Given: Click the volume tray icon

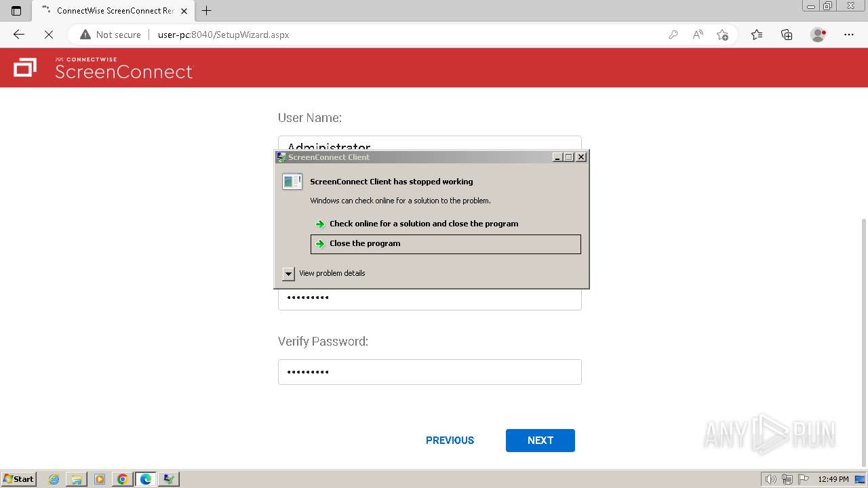Looking at the screenshot, I should [770, 479].
